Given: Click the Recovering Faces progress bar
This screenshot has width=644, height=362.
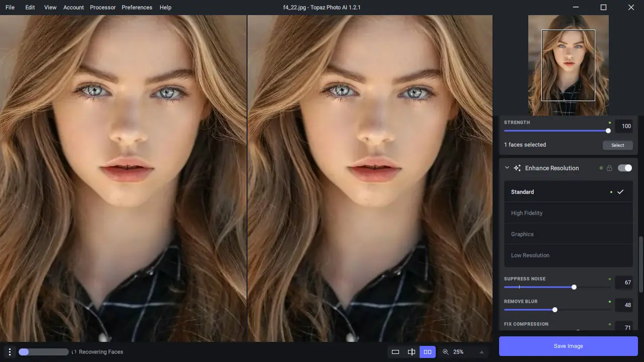Looking at the screenshot, I should [x=43, y=352].
